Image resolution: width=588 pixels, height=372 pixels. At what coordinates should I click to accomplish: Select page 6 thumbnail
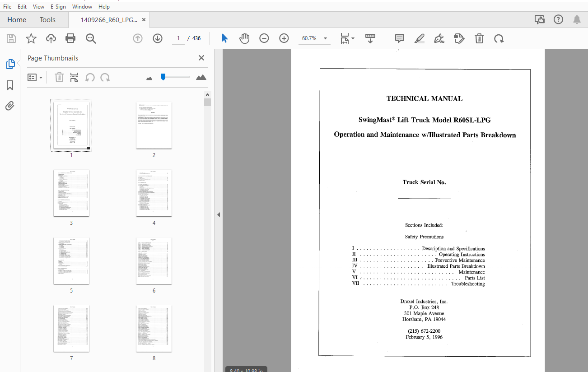click(154, 260)
